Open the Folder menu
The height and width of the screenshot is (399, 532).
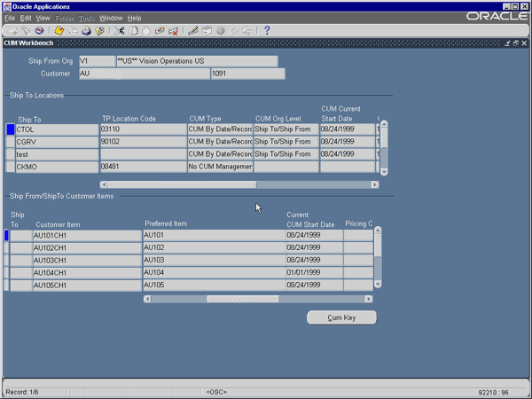[65, 18]
